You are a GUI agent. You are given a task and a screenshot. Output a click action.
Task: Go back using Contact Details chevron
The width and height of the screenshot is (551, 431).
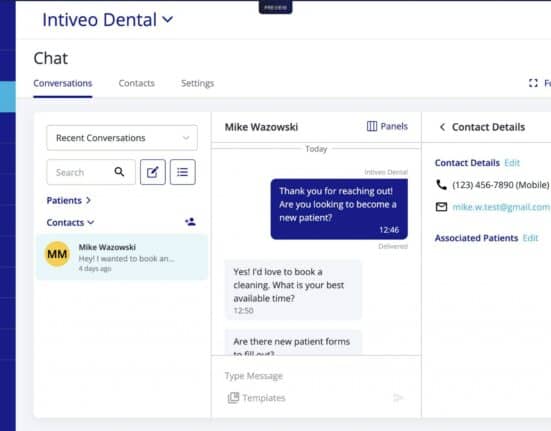(x=442, y=127)
